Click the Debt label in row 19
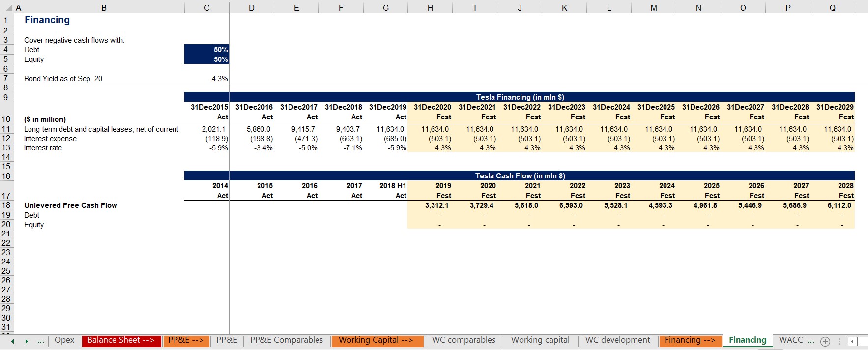This screenshot has width=868, height=350. tap(31, 215)
